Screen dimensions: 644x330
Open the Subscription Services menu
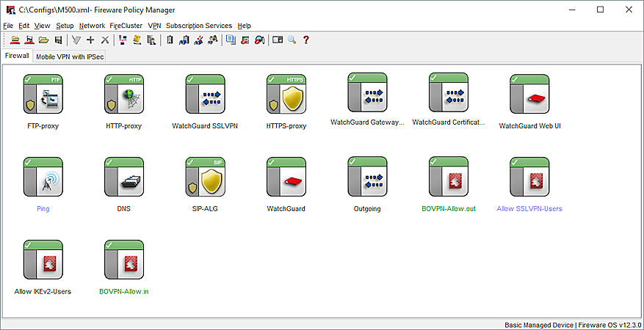click(x=198, y=26)
